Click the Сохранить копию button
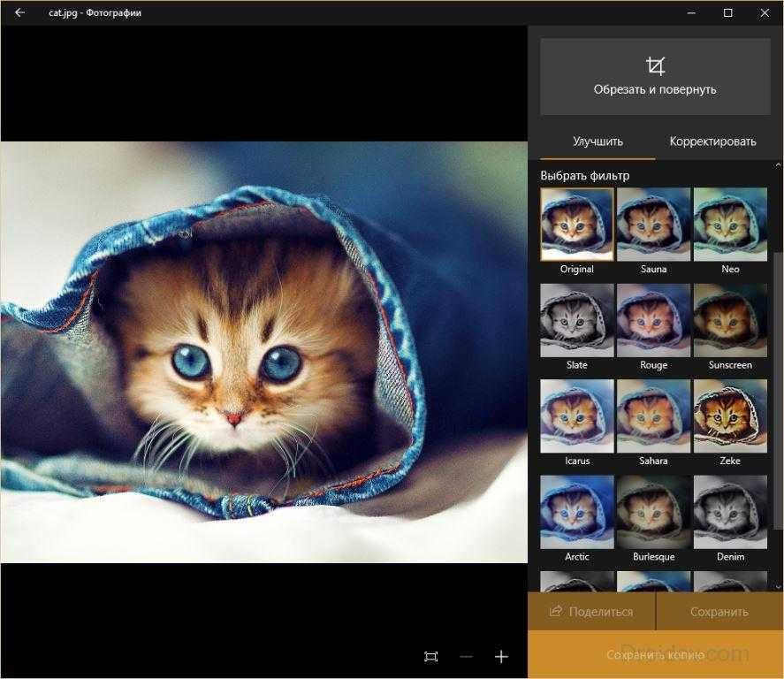The image size is (784, 679). point(655,655)
